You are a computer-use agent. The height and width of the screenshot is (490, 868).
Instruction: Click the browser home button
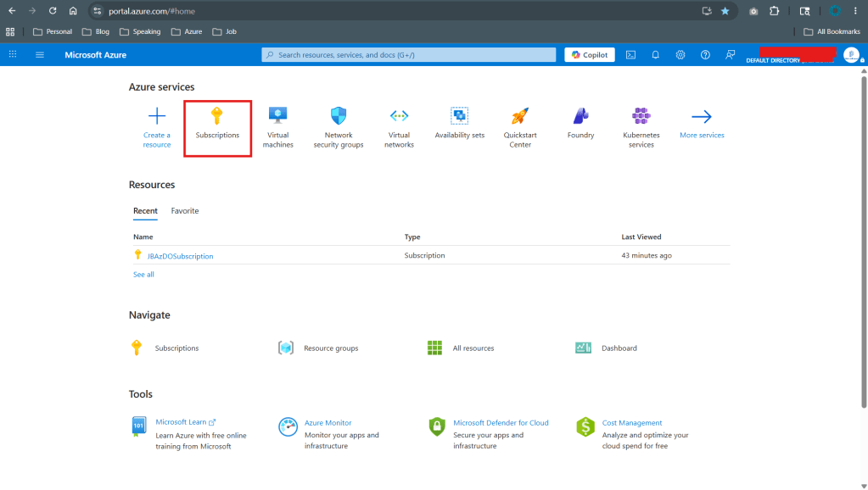pos(73,11)
